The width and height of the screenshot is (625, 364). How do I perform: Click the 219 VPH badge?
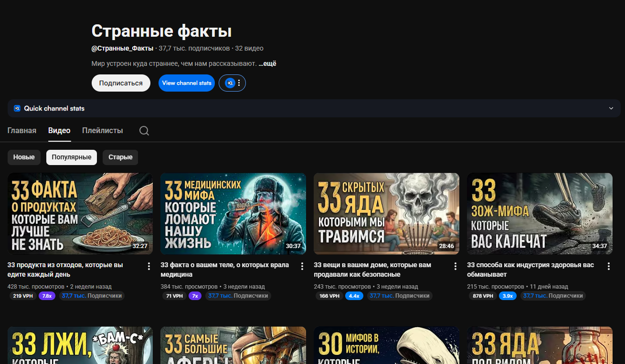23,296
